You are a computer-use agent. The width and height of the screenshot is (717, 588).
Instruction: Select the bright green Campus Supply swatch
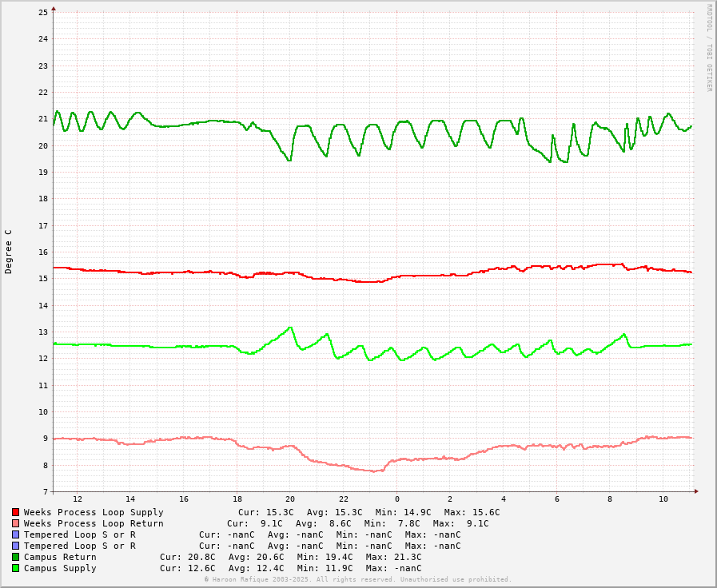(x=15, y=568)
